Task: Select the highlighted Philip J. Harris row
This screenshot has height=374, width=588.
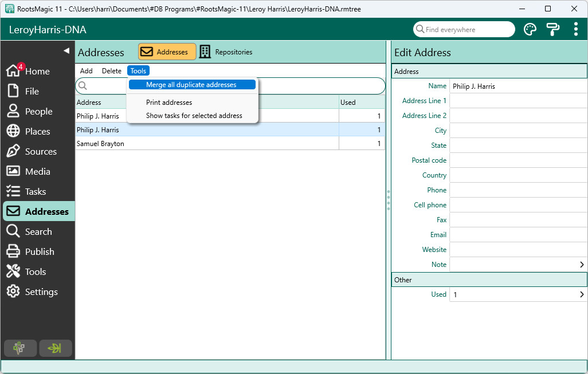Action: pos(230,129)
